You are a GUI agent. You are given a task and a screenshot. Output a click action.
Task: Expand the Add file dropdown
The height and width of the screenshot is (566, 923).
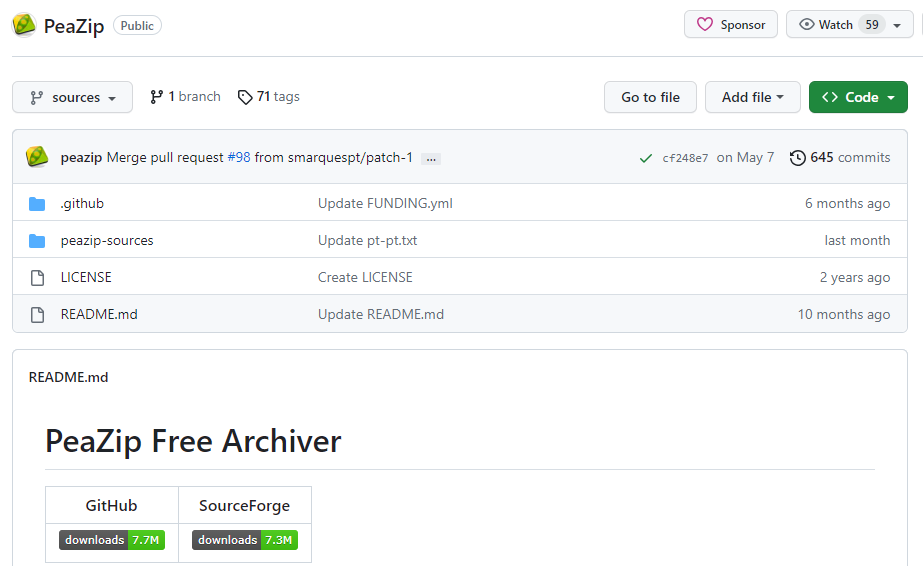coord(752,97)
